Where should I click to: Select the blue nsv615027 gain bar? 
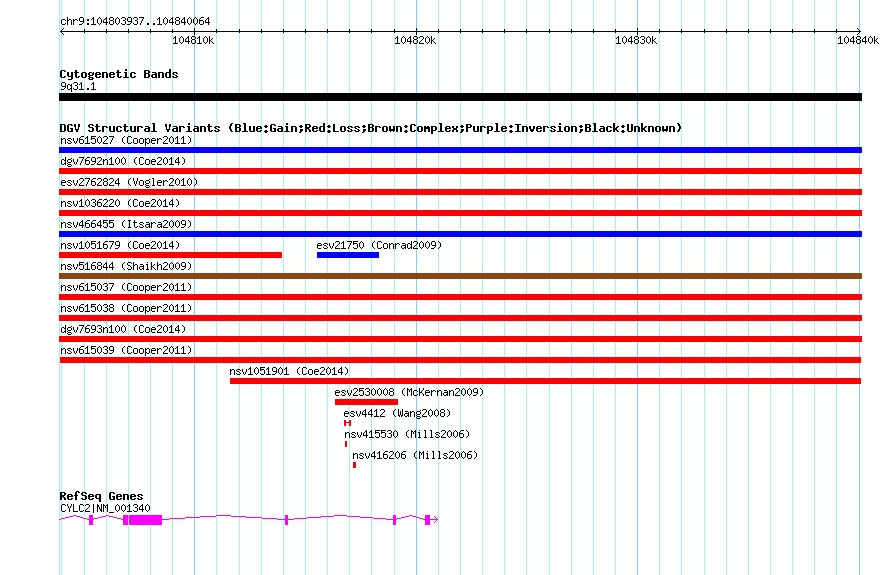click(x=460, y=150)
